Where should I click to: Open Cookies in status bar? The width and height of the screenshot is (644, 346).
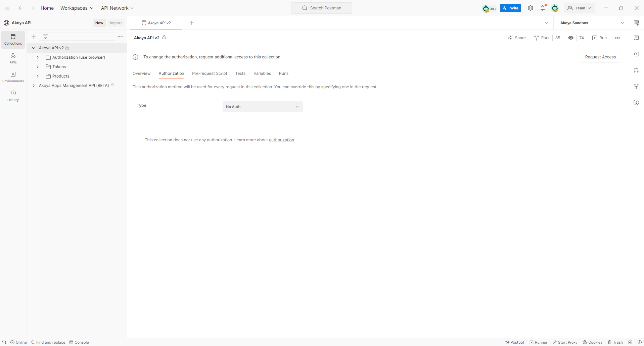[x=593, y=342]
